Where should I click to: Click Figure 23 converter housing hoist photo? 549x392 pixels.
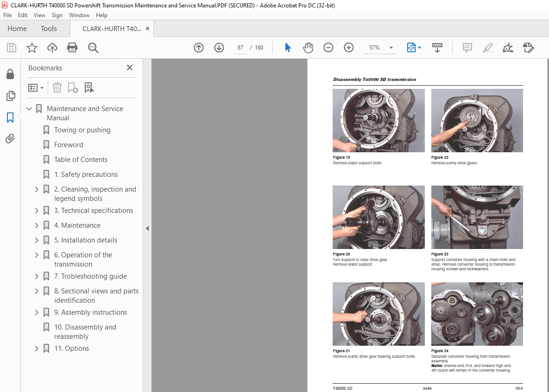tap(477, 217)
